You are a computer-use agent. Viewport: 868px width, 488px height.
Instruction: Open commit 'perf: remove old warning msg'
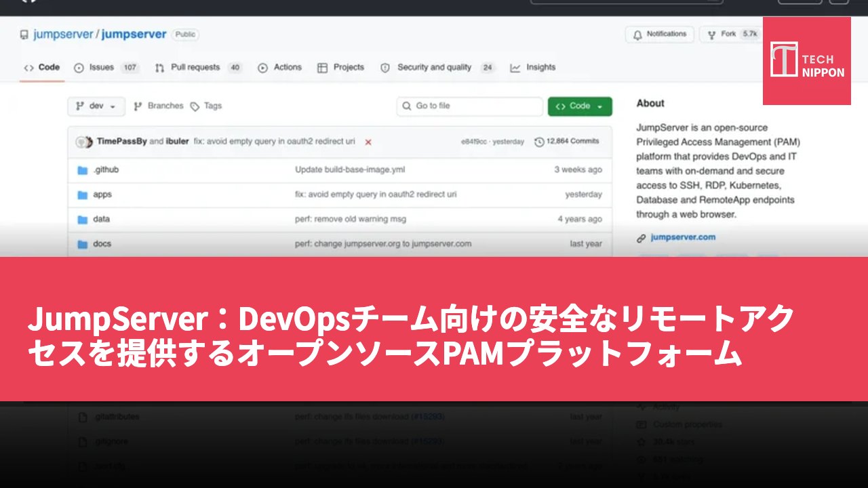pyautogui.click(x=351, y=220)
